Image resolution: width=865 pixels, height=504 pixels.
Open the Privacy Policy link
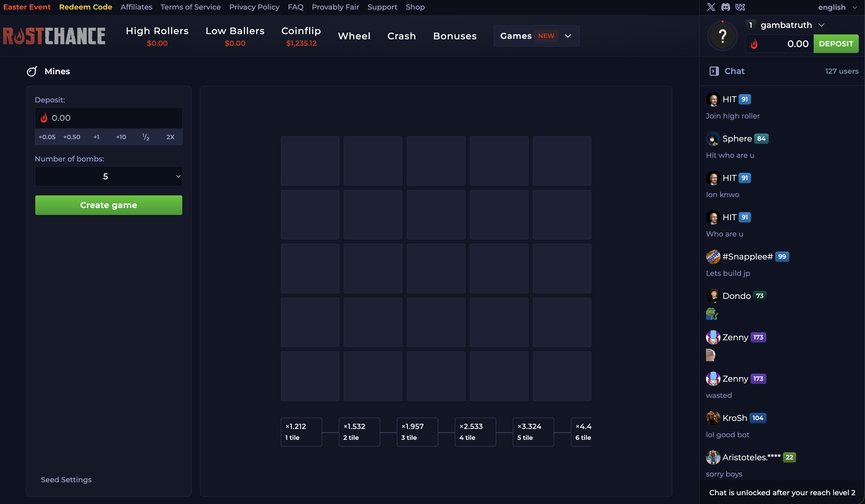point(254,7)
